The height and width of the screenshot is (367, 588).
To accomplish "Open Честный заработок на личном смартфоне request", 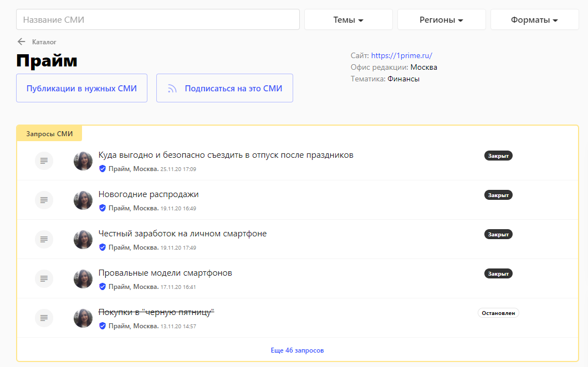I will (x=182, y=234).
